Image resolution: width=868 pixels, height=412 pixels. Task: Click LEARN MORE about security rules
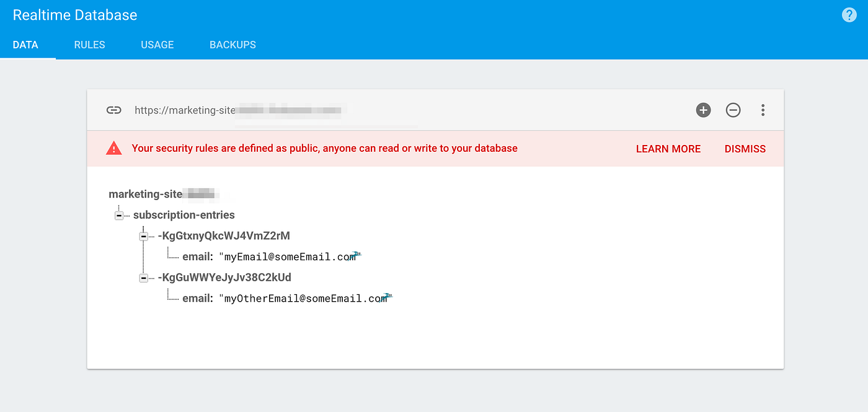tap(668, 149)
